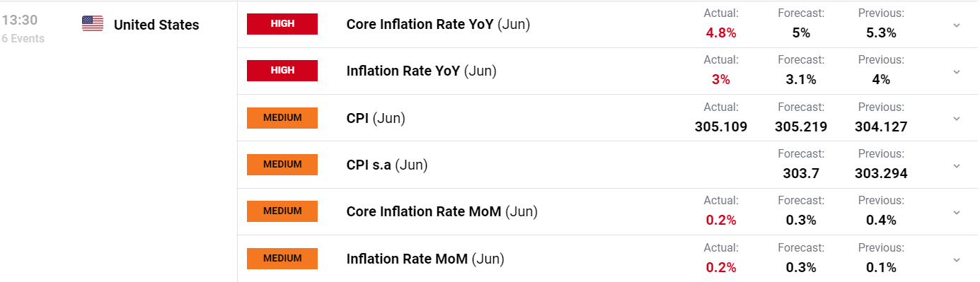Open the Inflation Rate YoY event title
Screen dimensions: 980x282
tap(422, 71)
